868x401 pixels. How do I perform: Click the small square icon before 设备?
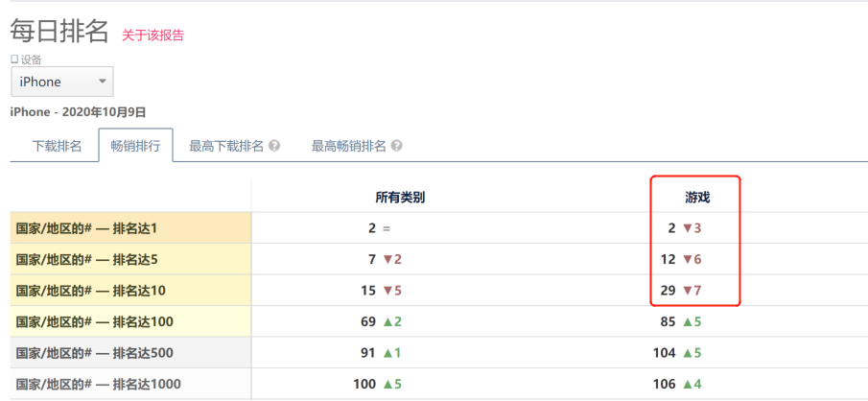pos(14,59)
